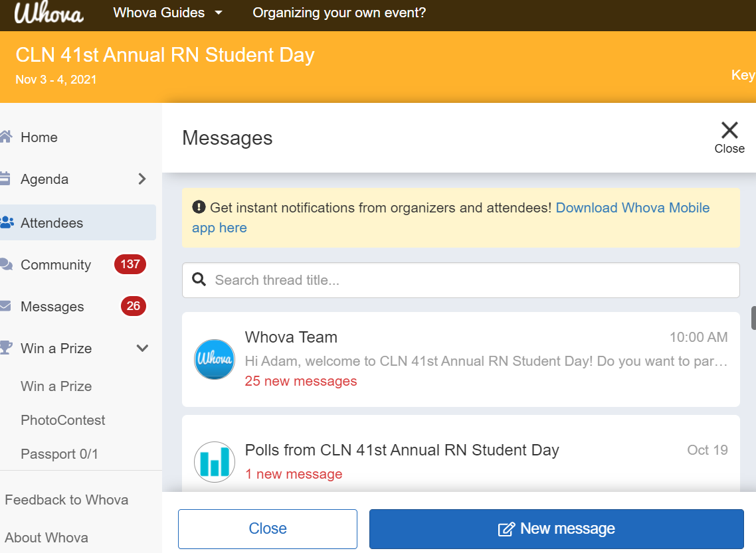Click the Nov 3 - 4, 2021 date

click(x=56, y=80)
